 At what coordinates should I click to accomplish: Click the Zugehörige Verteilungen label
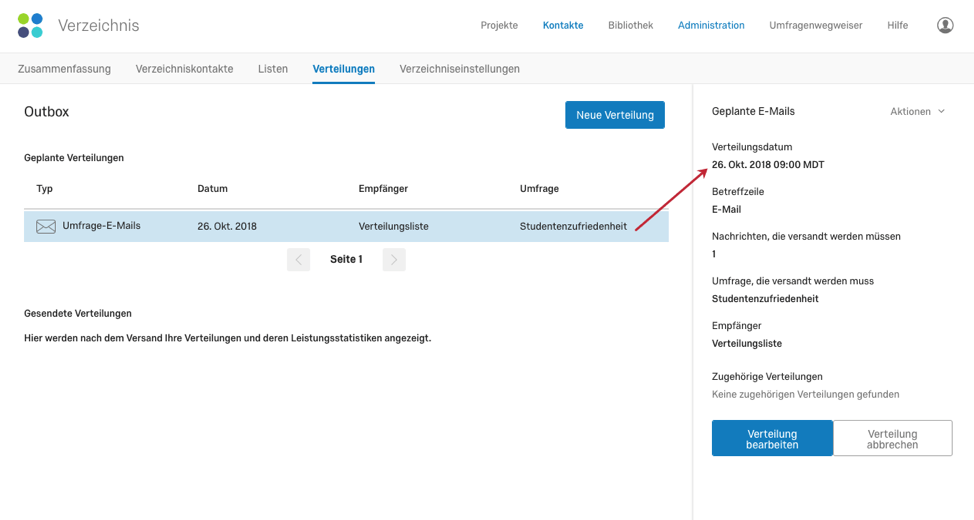coord(767,376)
